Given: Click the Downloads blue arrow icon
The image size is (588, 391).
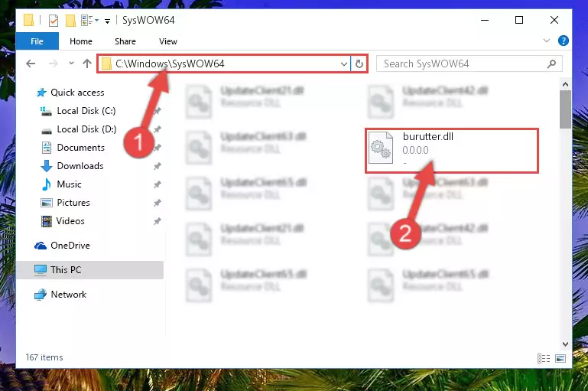Looking at the screenshot, I should click(46, 166).
